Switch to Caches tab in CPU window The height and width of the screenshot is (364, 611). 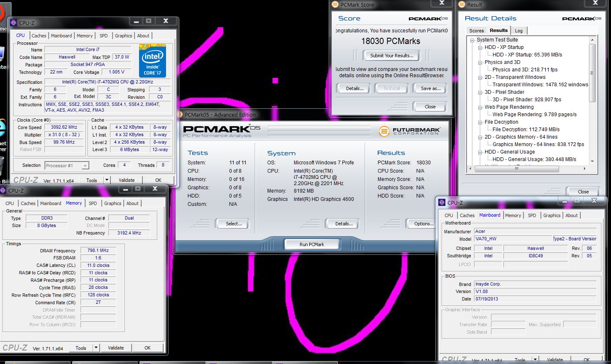tap(39, 36)
